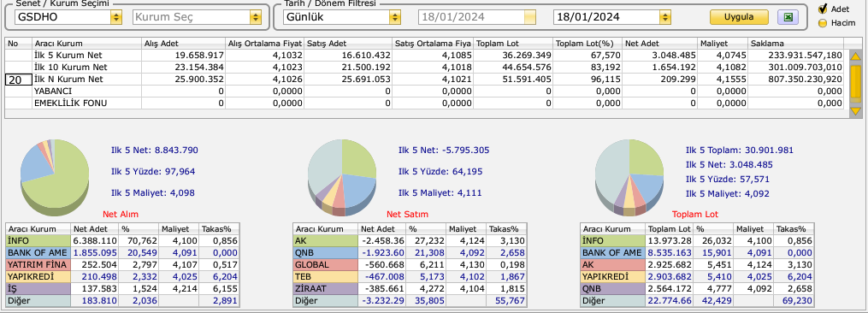Viewport: 868px width, 313px height.
Task: Select the Adet radio option
Action: pos(823,9)
